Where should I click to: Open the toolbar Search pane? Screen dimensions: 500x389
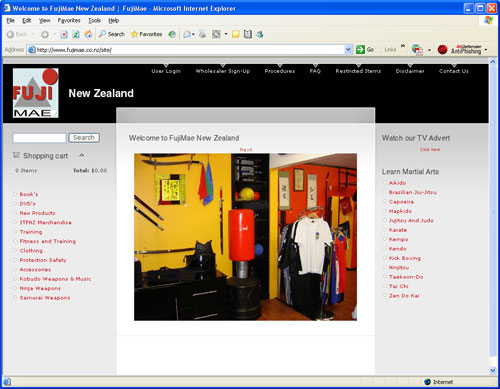coord(112,34)
